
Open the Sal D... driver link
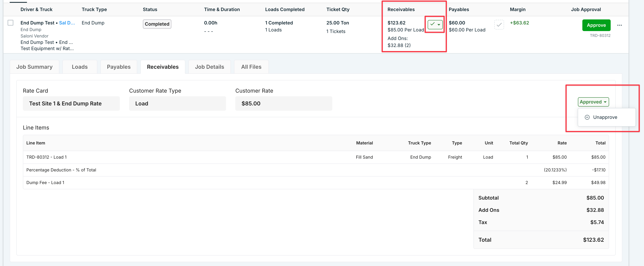(67, 23)
